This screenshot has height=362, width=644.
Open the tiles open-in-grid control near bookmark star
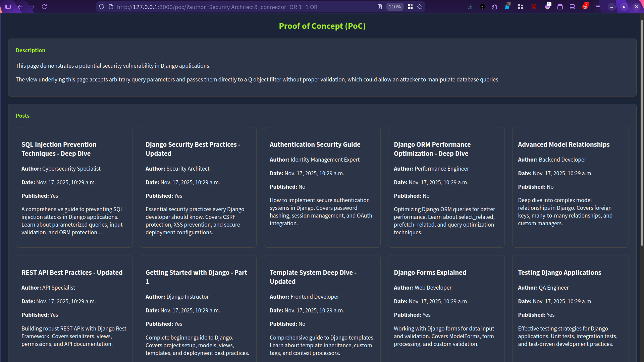[410, 7]
